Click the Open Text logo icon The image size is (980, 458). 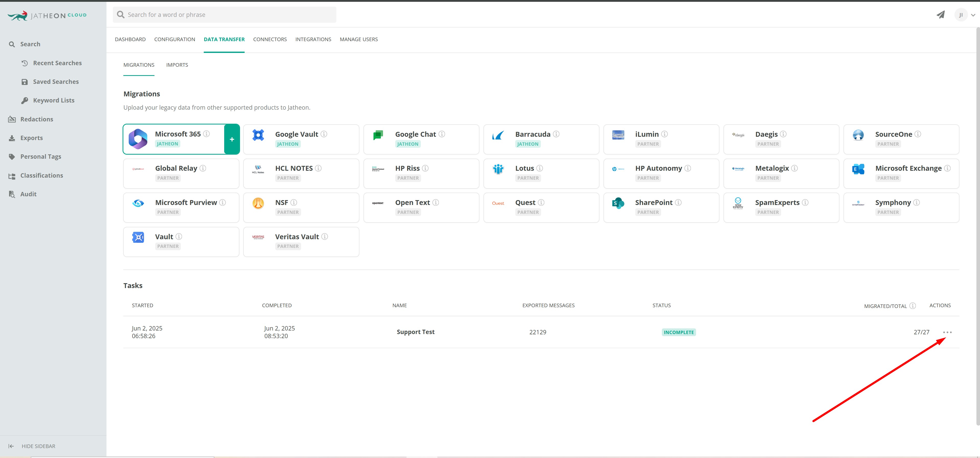coord(378,203)
